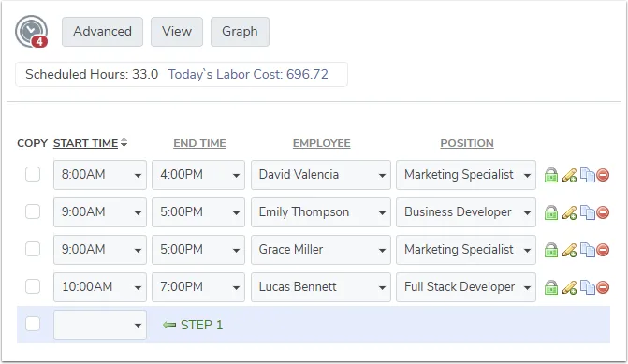Open the 10:00AM start time dropdown
The image size is (628, 364).
(x=100, y=287)
